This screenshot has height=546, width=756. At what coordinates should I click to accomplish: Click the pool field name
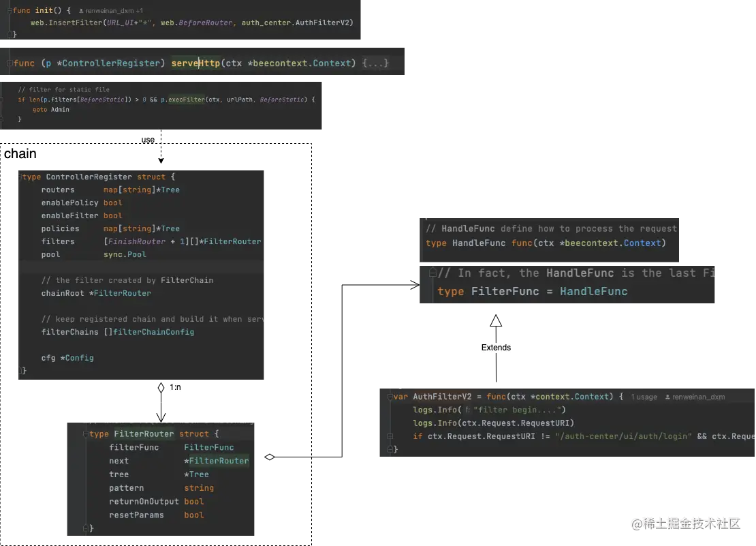coord(50,254)
